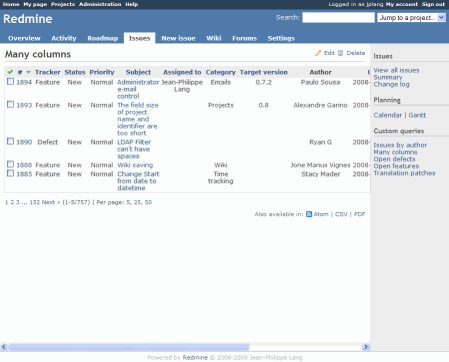Click the green checkmark select-all icon
Image resolution: width=449 pixels, height=362 pixels.
(x=10, y=72)
